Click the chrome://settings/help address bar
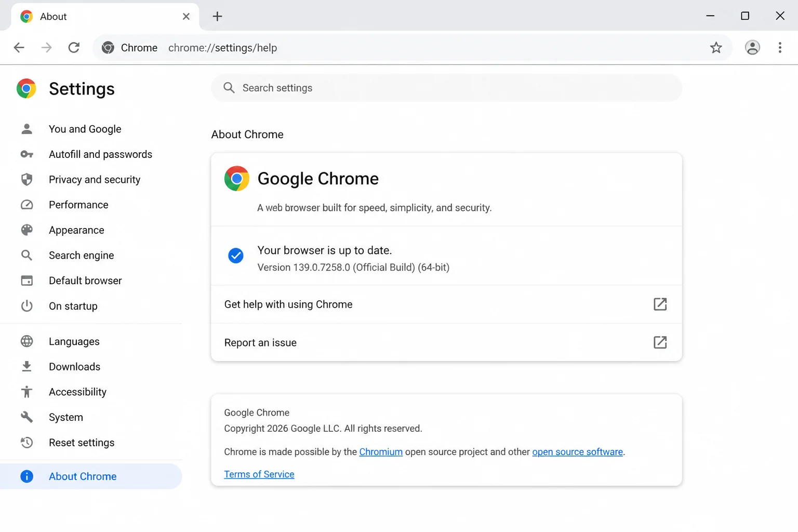The width and height of the screenshot is (798, 532). (222, 48)
